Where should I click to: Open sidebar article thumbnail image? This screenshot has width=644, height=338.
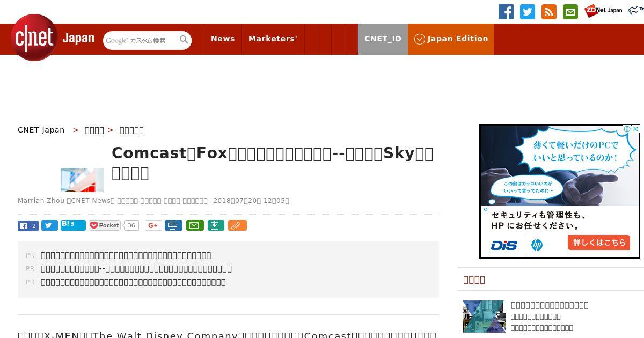484,317
